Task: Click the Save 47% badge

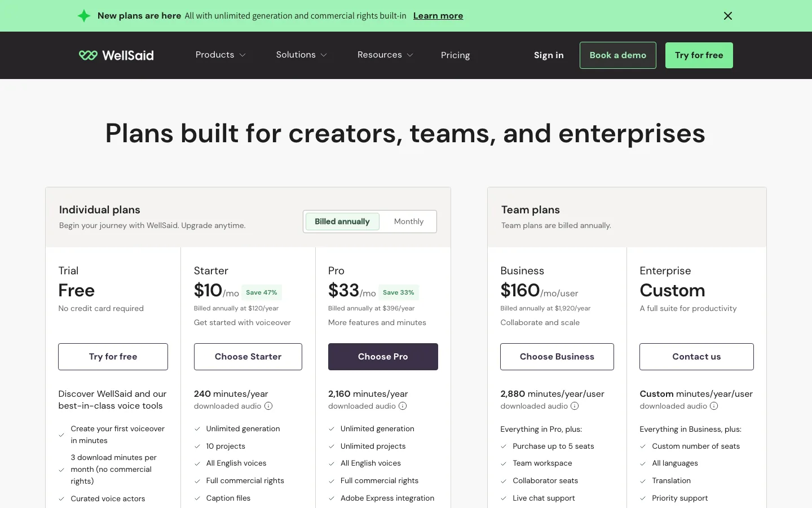Action: pyautogui.click(x=262, y=292)
